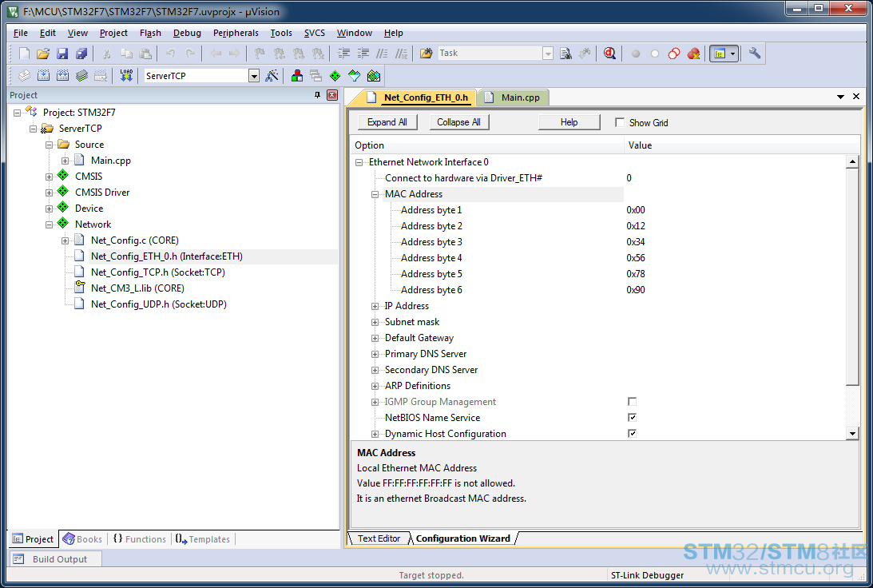The height and width of the screenshot is (588, 873).
Task: Open the configuration wrench icon
Action: pyautogui.click(x=755, y=54)
